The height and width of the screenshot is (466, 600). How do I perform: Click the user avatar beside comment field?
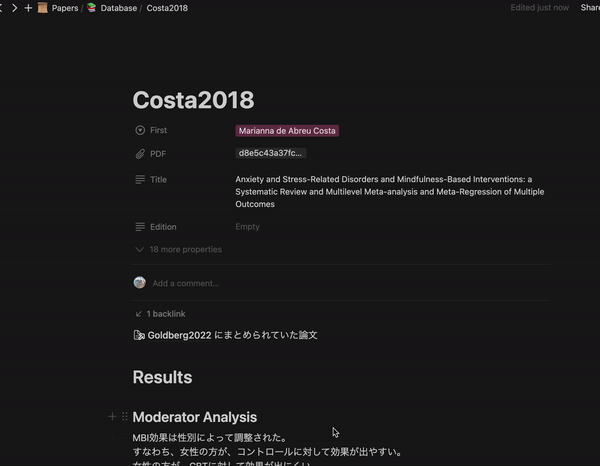pos(140,283)
